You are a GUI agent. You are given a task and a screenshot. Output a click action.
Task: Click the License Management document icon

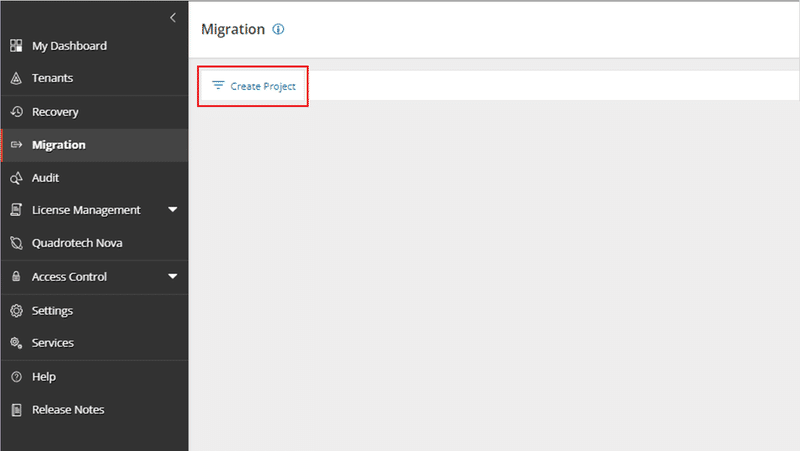click(x=16, y=210)
